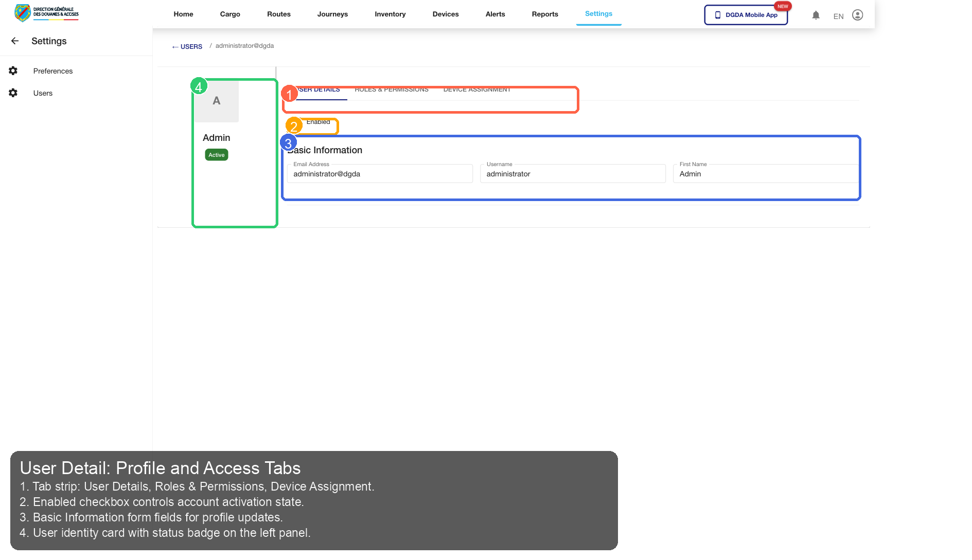
Task: Click the DGDA Mobile App button
Action: (746, 15)
